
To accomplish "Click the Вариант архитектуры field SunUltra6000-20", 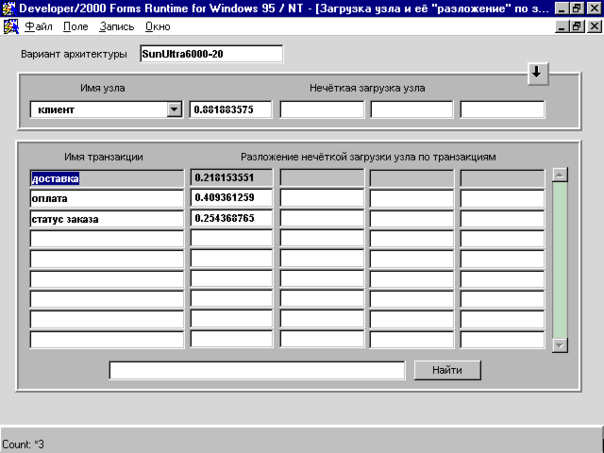I will (211, 54).
